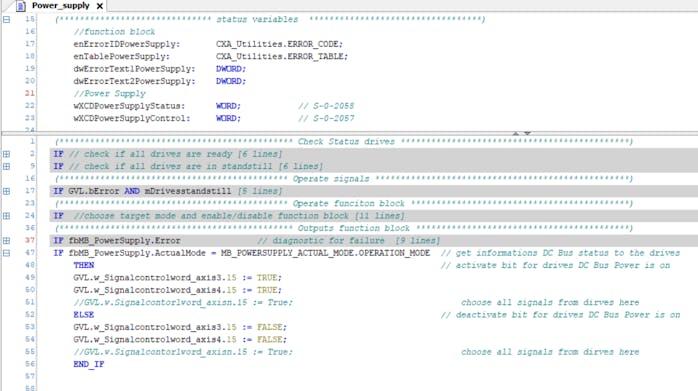
Task: Expand the 'check if all drives are in standstill' block
Action: coord(6,167)
